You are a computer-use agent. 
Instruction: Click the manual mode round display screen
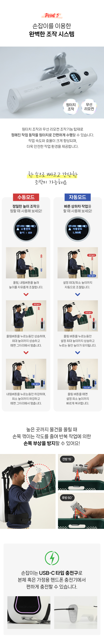pyautogui.click(x=26, y=229)
